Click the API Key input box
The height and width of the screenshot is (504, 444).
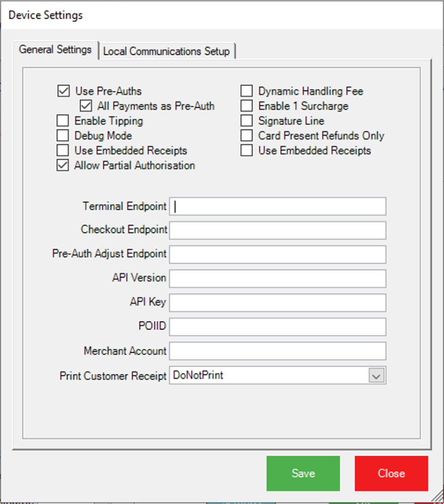click(277, 302)
